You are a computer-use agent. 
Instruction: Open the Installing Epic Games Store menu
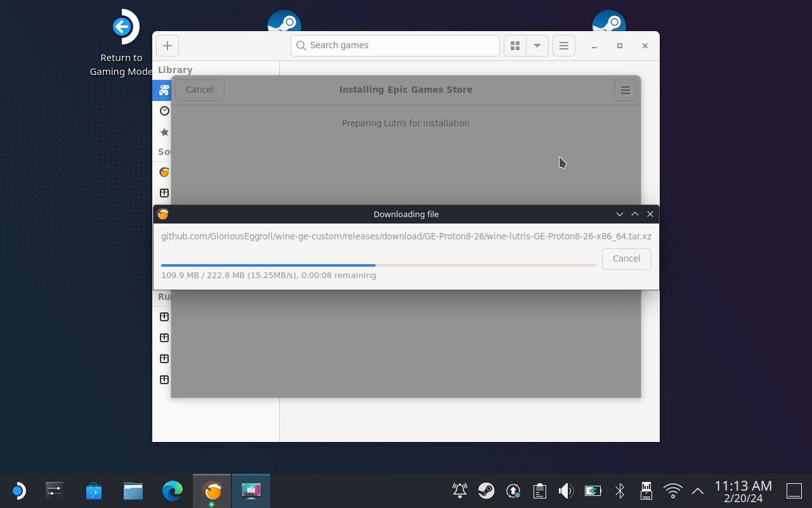(625, 90)
